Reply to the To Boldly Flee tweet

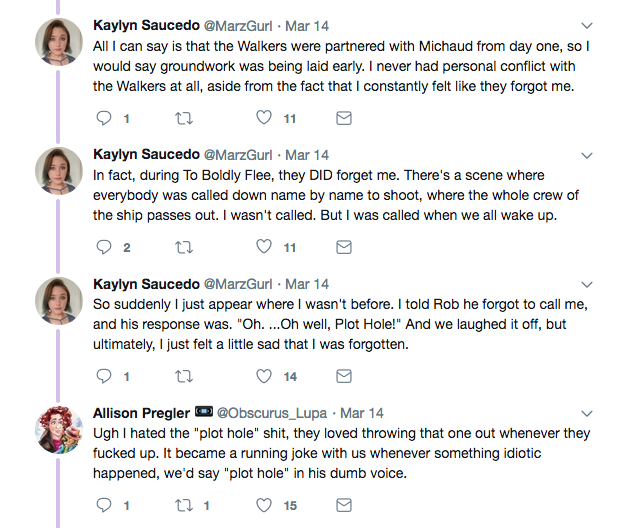click(104, 247)
